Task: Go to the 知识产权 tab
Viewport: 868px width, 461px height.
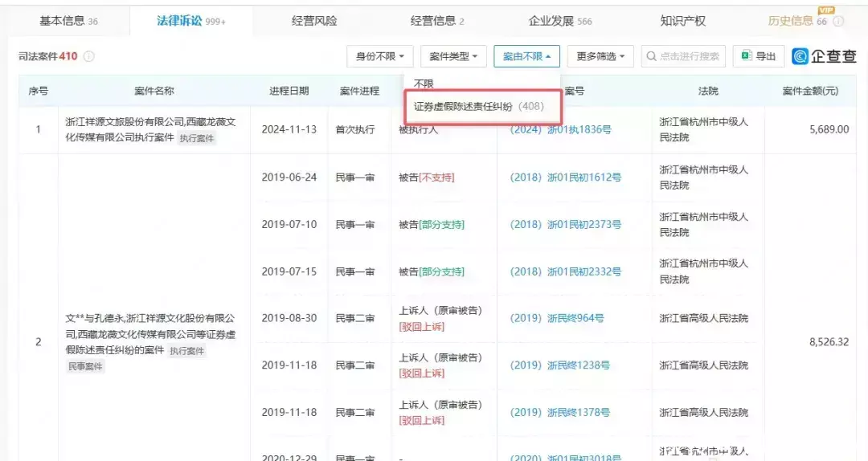Action: (682, 21)
